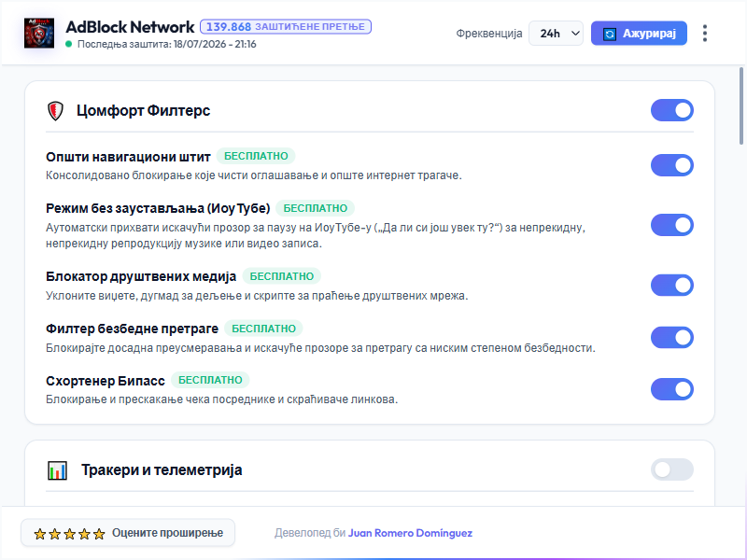Click description starting Аутоматски прихвати искачући прозор

(316, 236)
